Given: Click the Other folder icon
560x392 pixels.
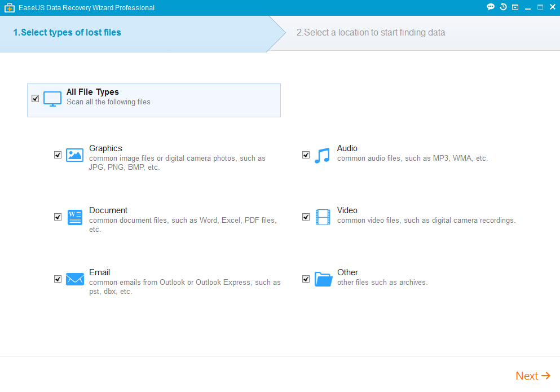Looking at the screenshot, I should point(323,279).
